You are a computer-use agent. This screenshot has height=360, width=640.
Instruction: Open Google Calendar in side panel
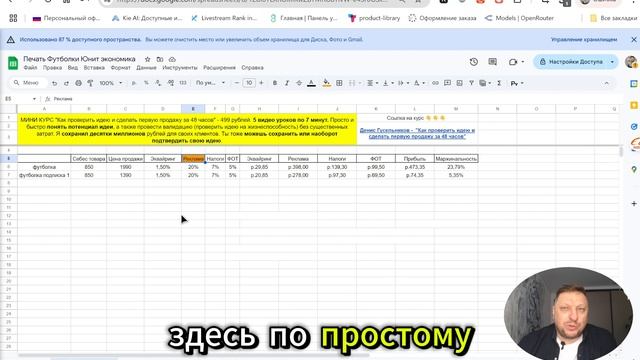(x=633, y=84)
